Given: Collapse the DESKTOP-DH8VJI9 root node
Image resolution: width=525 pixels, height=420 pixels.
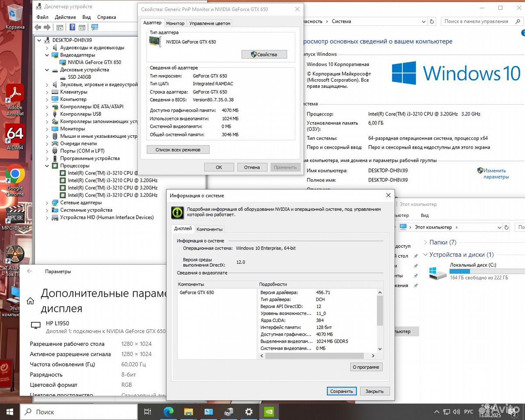Looking at the screenshot, I should (x=40, y=40).
